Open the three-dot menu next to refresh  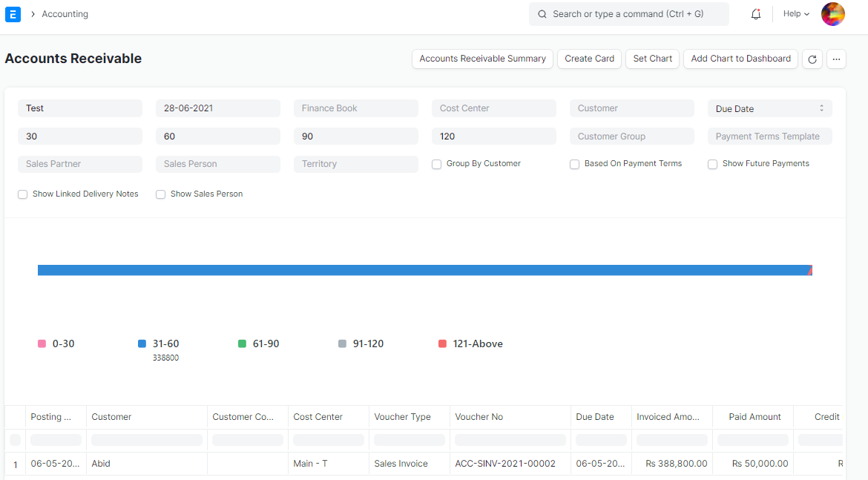[x=837, y=59]
